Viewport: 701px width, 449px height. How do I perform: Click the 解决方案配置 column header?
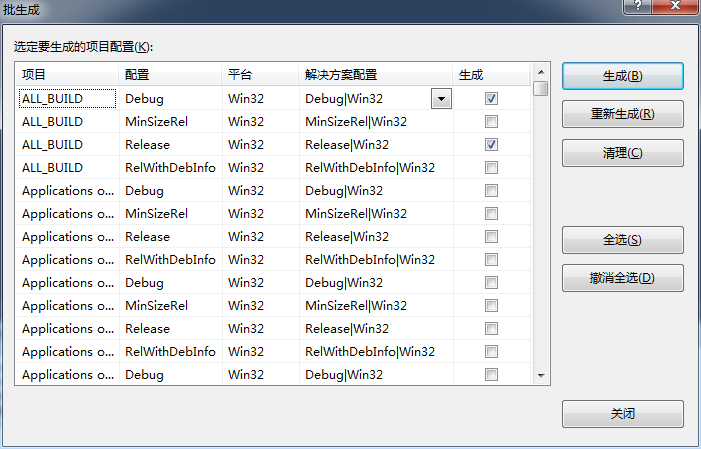(x=376, y=74)
